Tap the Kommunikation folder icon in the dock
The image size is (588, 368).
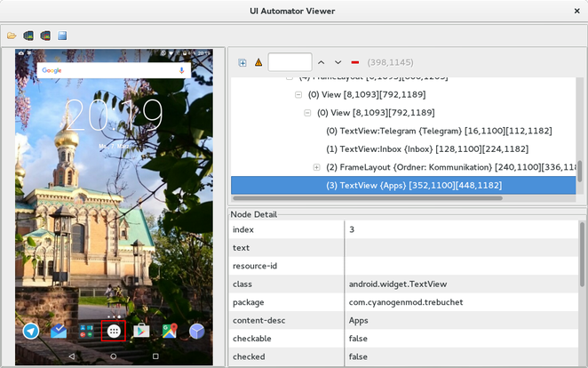point(86,332)
